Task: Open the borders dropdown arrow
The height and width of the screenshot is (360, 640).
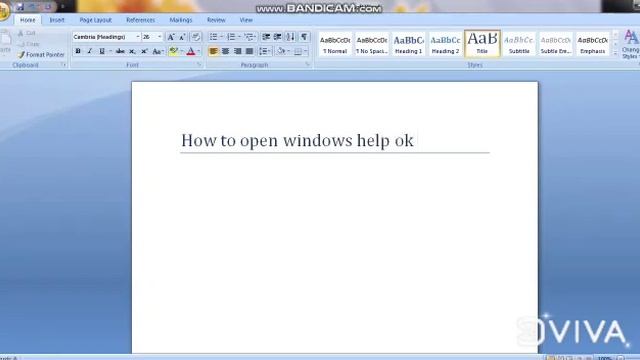Action: click(x=306, y=51)
